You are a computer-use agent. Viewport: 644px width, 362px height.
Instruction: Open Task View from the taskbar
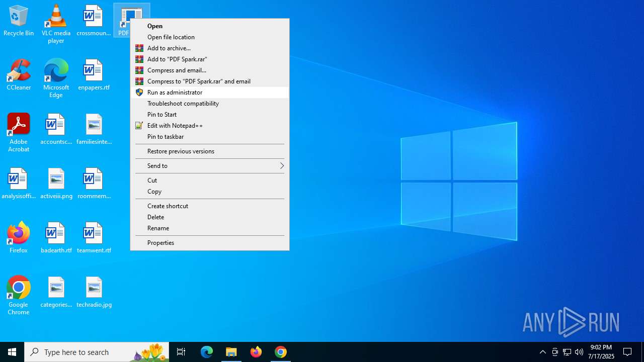181,352
